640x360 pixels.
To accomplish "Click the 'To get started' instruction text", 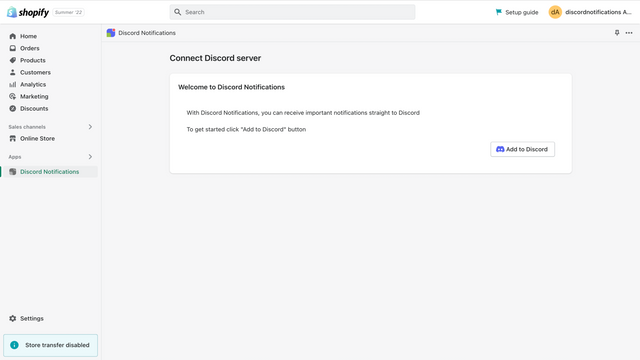I will pyautogui.click(x=246, y=129).
